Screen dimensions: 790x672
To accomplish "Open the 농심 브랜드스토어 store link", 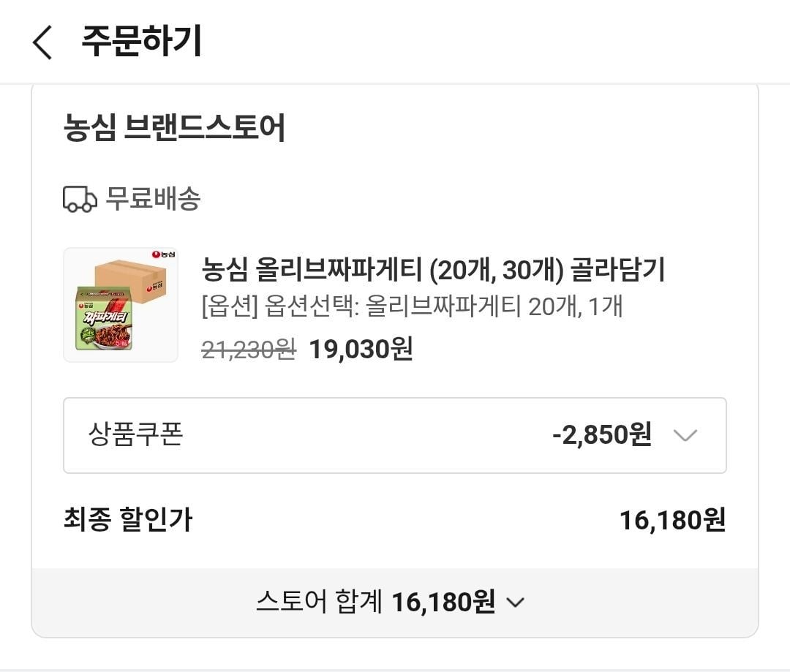I will coord(174,127).
